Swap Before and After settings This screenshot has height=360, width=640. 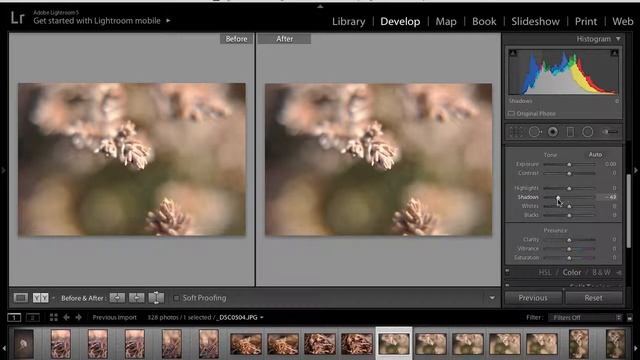pos(156,298)
